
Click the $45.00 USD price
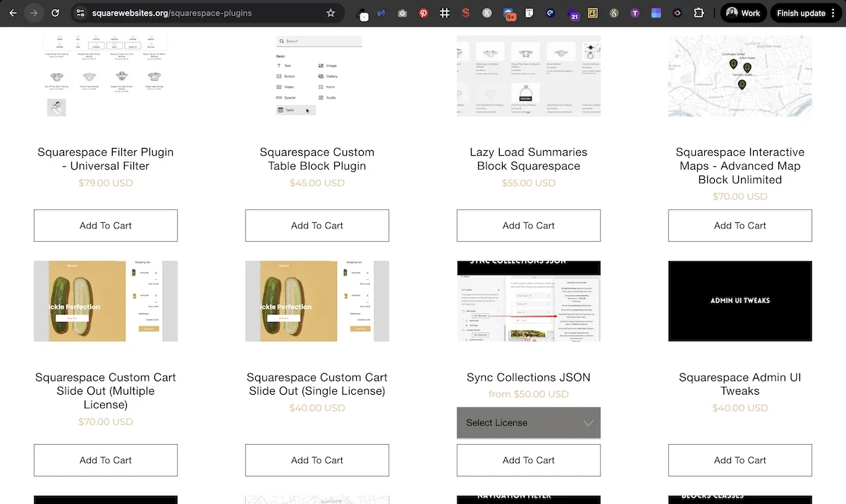(317, 183)
